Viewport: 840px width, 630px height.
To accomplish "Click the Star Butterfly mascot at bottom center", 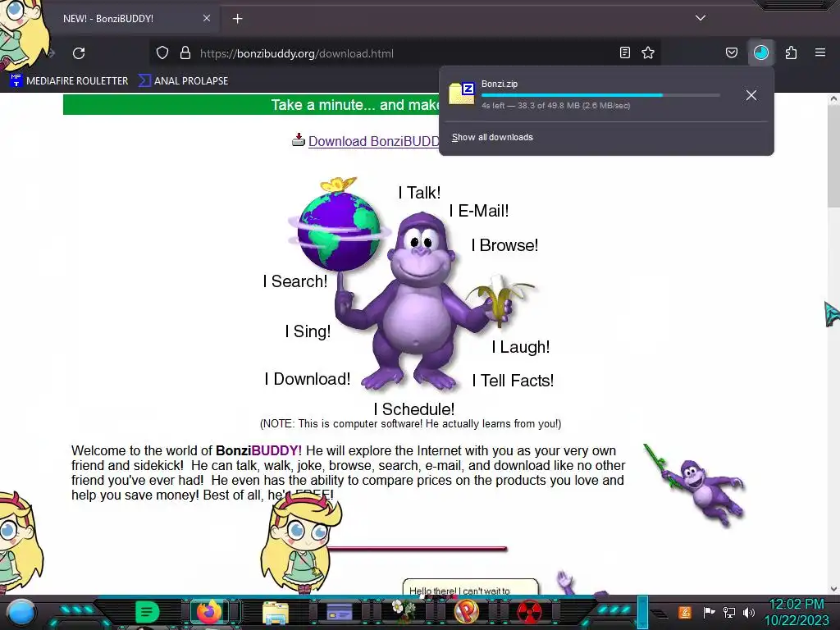I will [301, 542].
